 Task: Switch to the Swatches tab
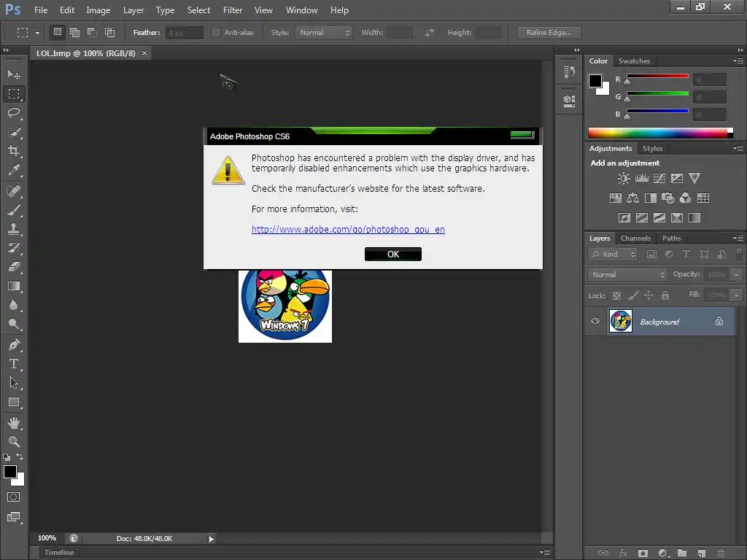click(634, 61)
